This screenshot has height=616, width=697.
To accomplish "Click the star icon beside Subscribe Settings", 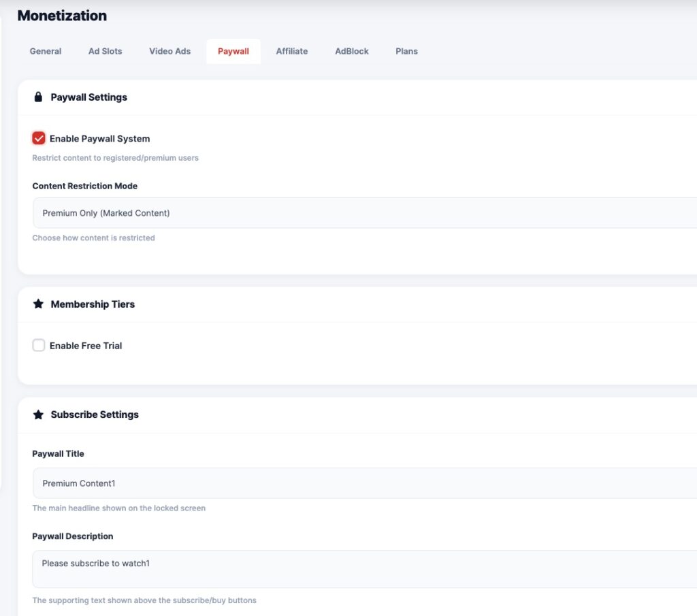I will pos(38,415).
